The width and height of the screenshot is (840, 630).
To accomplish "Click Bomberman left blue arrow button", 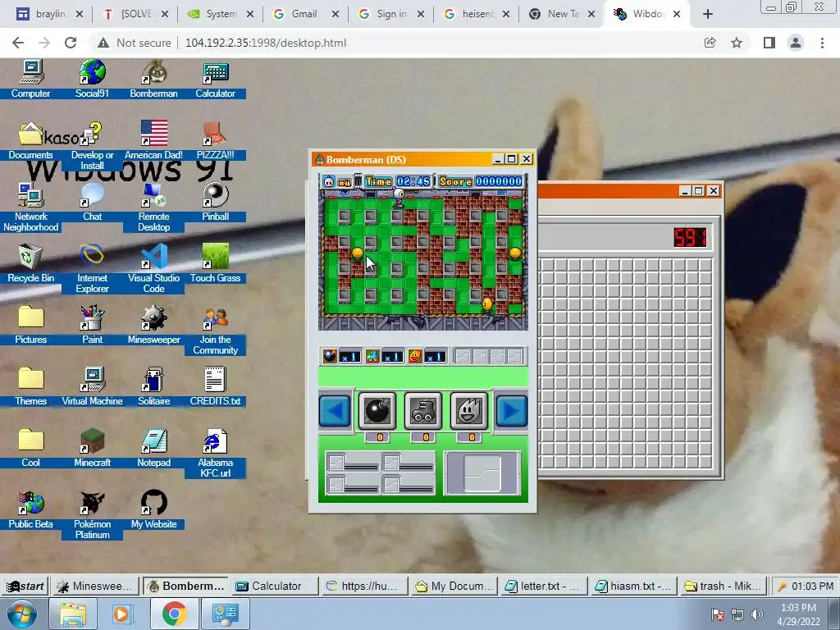I will point(335,411).
